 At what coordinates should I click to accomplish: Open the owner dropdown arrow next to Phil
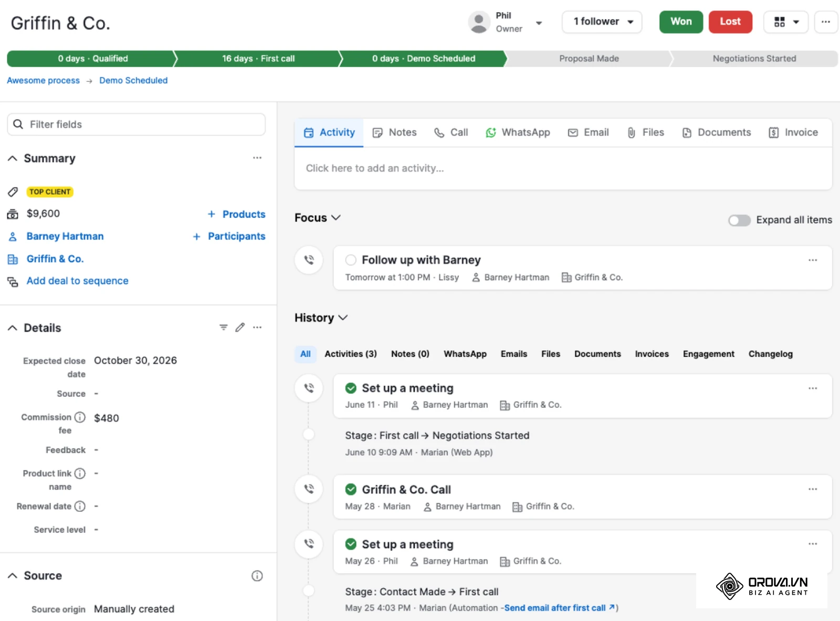coord(539,23)
